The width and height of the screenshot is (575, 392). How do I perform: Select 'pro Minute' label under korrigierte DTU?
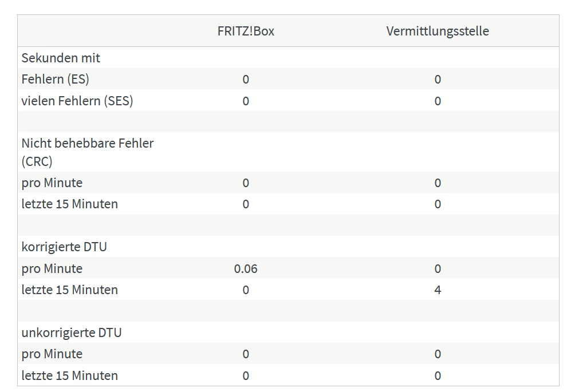click(52, 268)
